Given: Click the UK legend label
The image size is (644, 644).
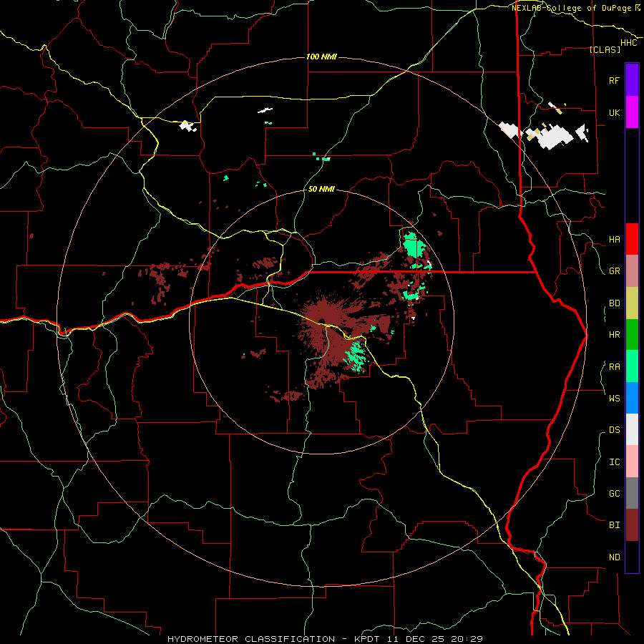Looking at the screenshot, I should 614,112.
